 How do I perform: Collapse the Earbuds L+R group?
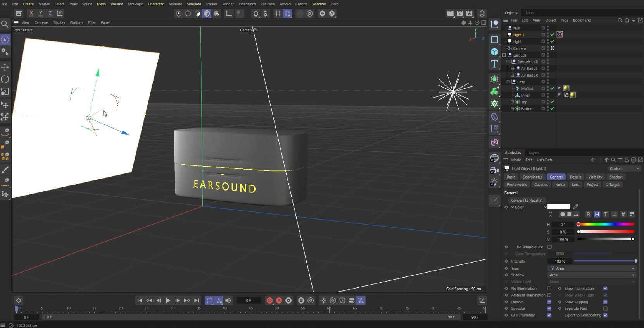tap(508, 62)
